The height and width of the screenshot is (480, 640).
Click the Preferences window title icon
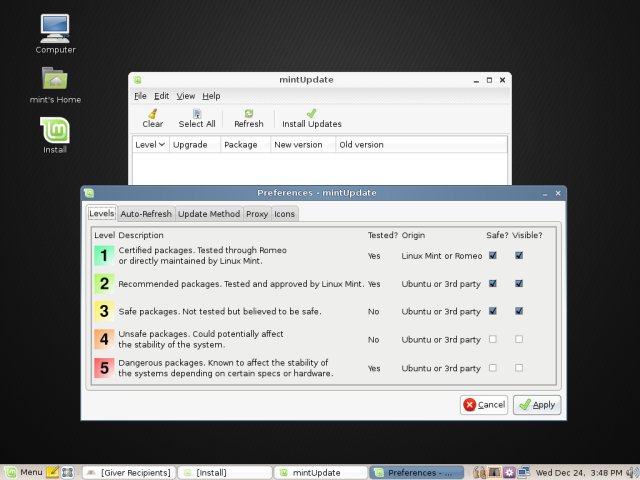[x=89, y=193]
